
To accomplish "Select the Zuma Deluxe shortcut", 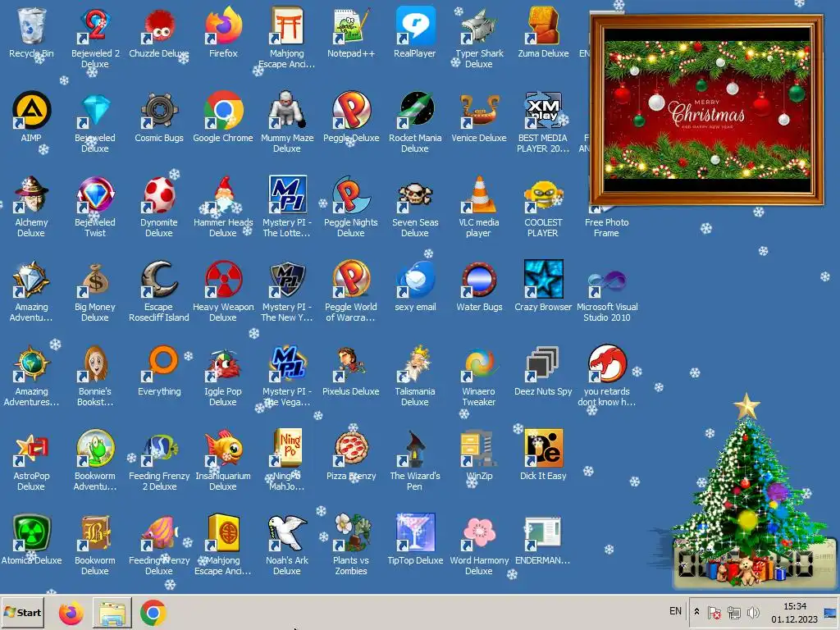I will click(x=543, y=25).
